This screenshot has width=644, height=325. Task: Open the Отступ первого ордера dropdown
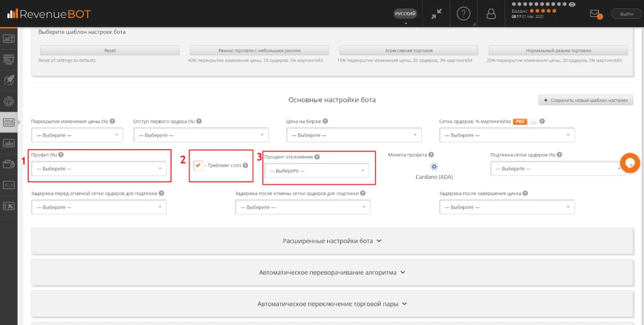[201, 135]
